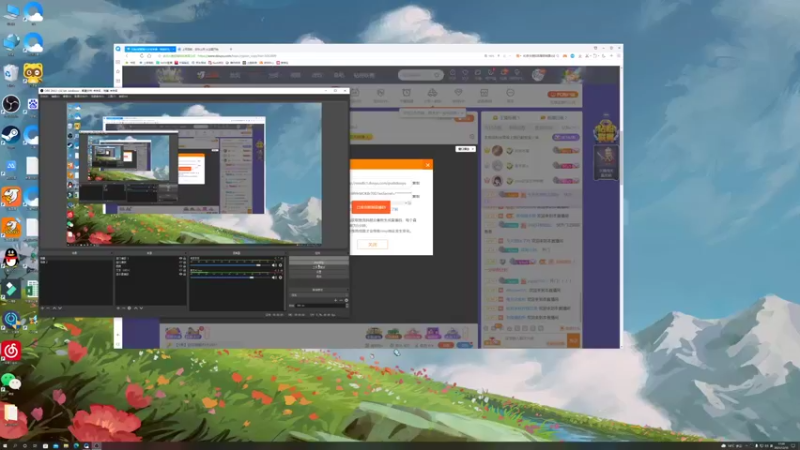This screenshot has height=450, width=800.
Task: Open the user avatar in Douyu header
Action: 538,75
